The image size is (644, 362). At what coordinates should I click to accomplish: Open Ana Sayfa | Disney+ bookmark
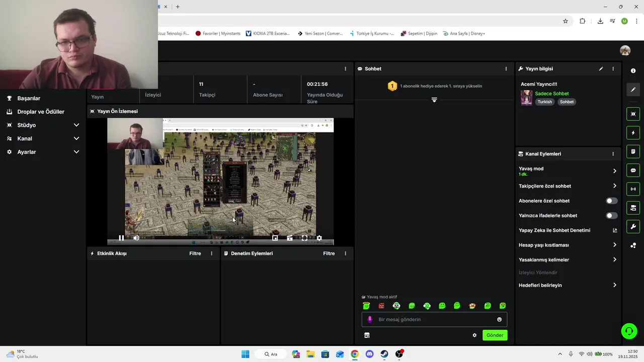pos(464,34)
